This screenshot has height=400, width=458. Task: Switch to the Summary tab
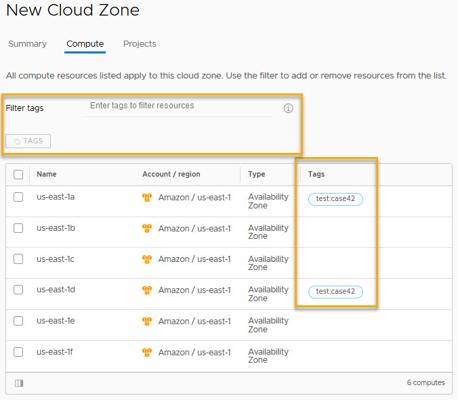point(27,44)
